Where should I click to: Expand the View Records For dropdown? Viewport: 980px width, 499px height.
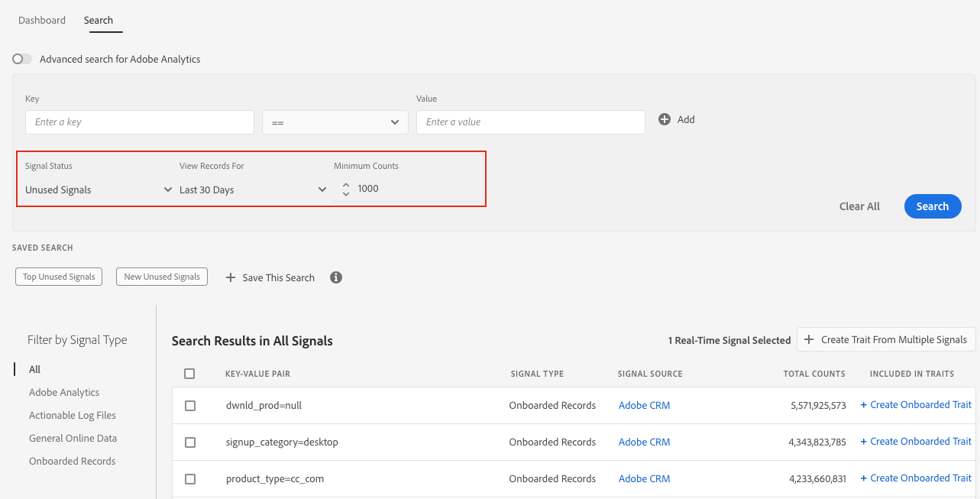coord(253,190)
